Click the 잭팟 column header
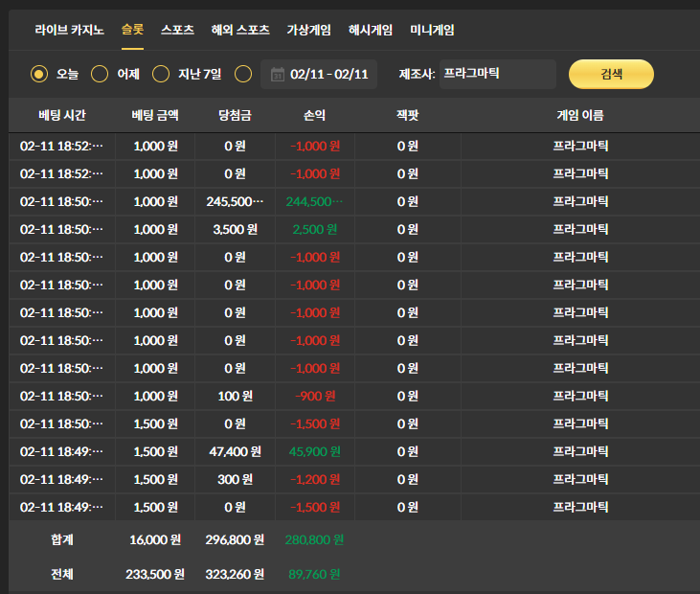This screenshot has height=594, width=700. (x=408, y=115)
